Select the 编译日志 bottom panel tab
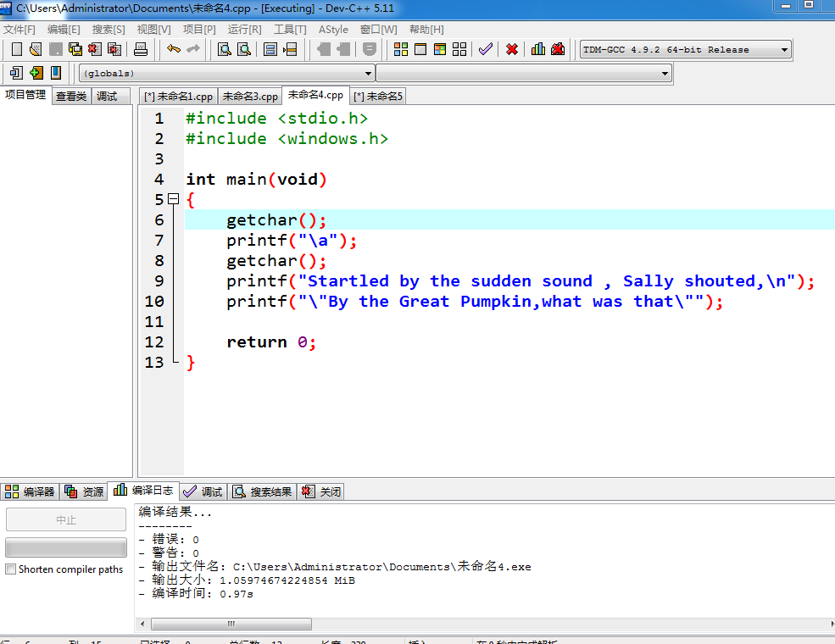Screen dimensions: 835x644 click(143, 490)
